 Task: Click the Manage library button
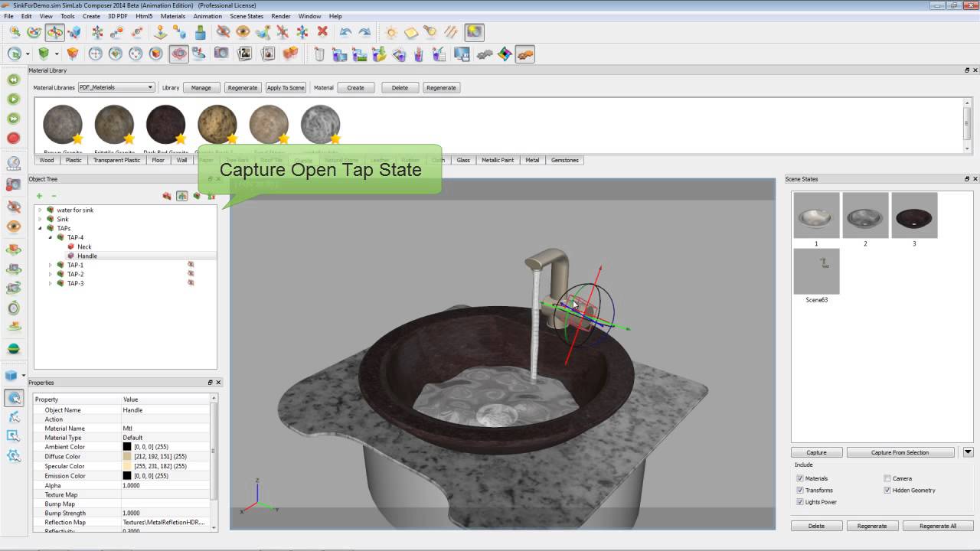[x=201, y=87]
